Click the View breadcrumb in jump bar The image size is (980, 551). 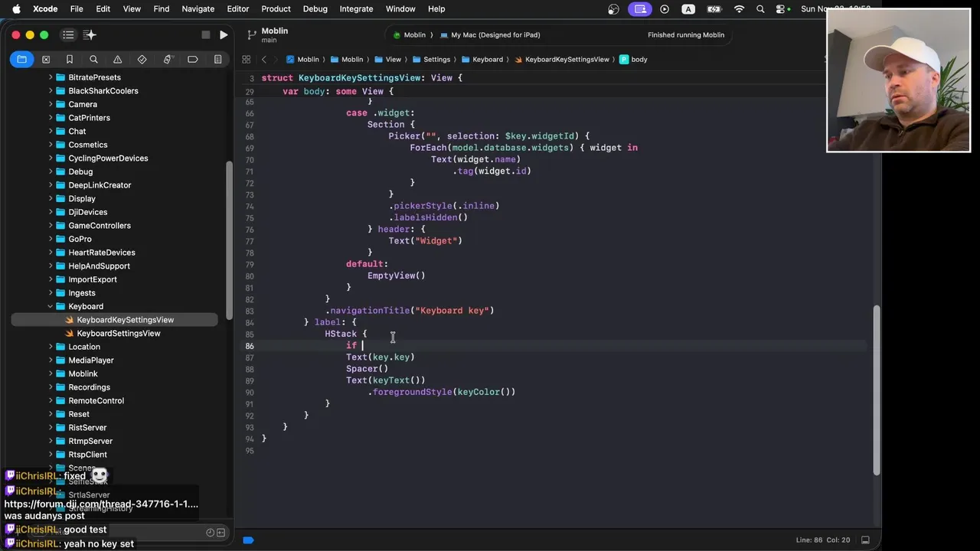pyautogui.click(x=387, y=59)
